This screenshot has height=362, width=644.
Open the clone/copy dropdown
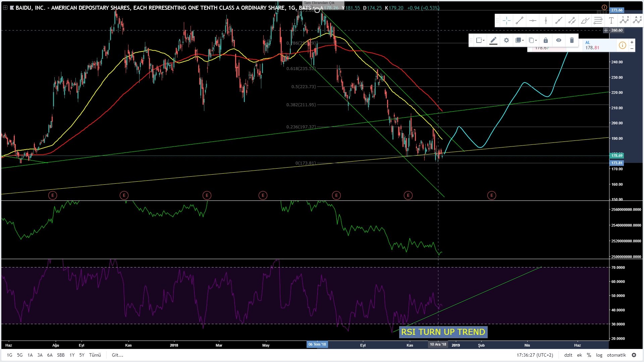(533, 41)
